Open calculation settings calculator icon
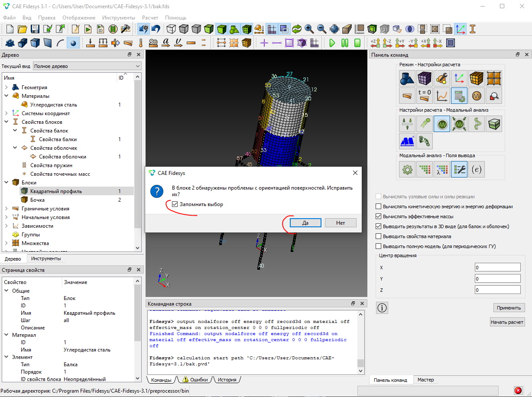532x397 pixels. tap(459, 96)
